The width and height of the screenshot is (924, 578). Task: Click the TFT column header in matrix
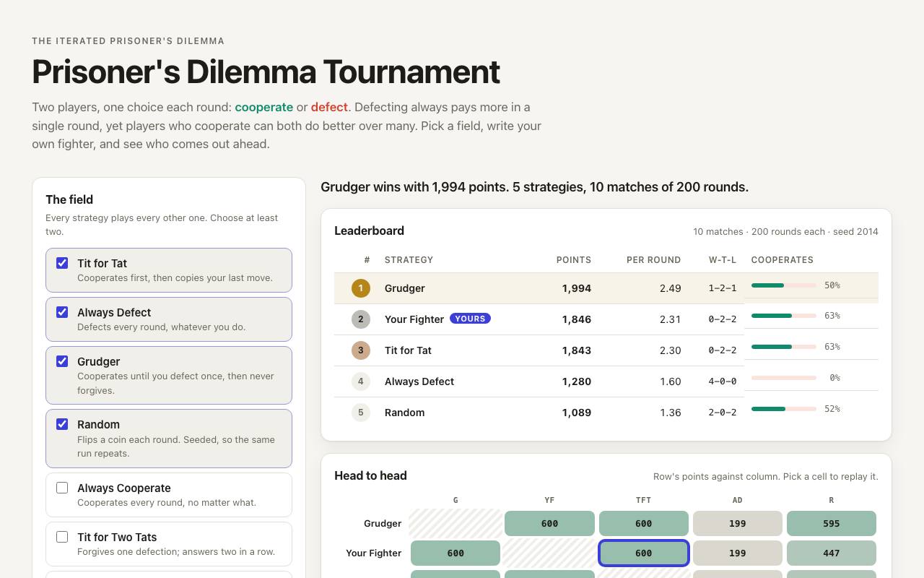coord(643,500)
